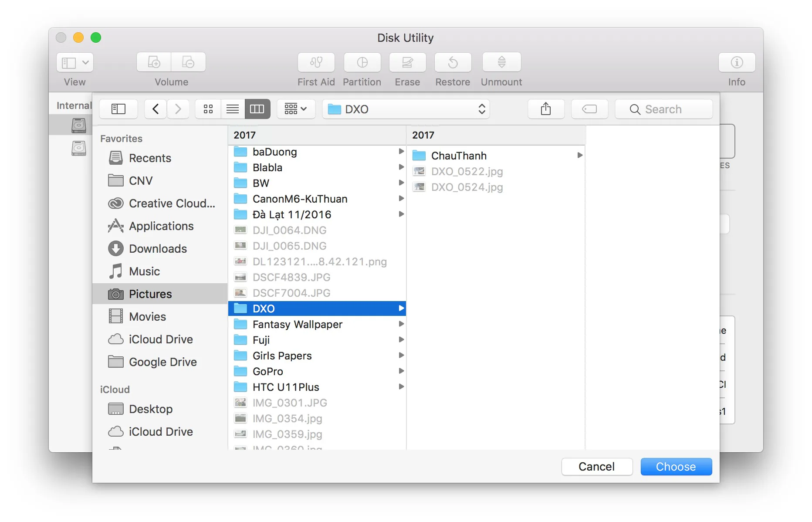
Task: Select the Đà Lạt 11/2016 folder
Action: (x=317, y=214)
